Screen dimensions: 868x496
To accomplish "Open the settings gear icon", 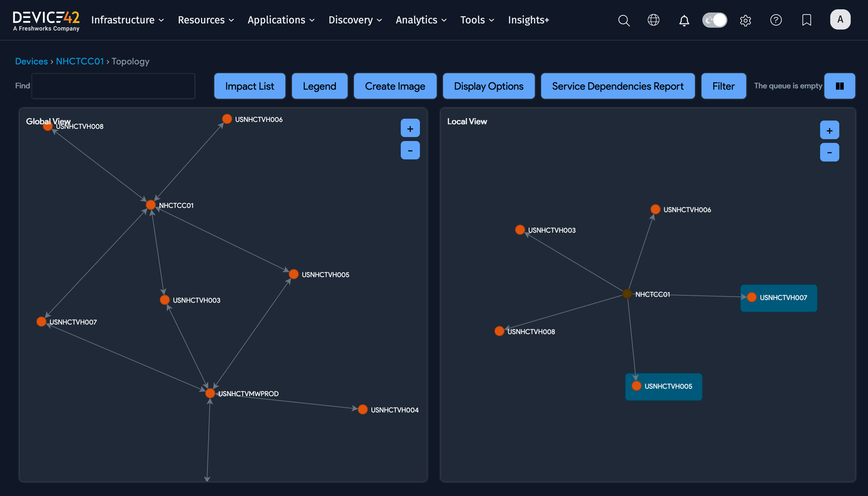I will click(745, 20).
